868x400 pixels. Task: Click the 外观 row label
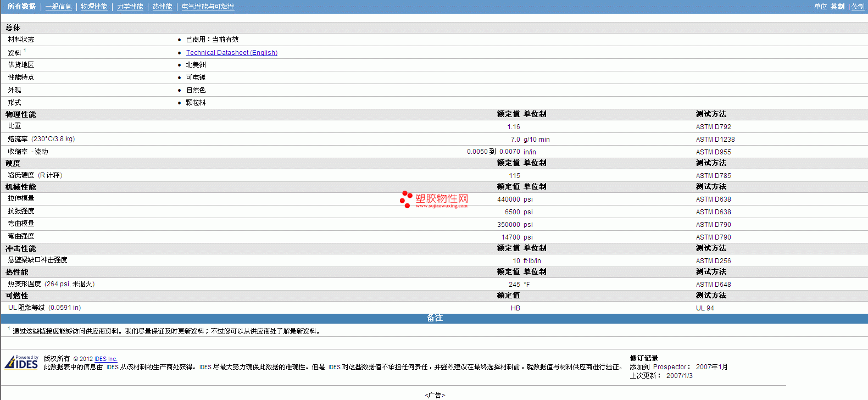point(15,90)
